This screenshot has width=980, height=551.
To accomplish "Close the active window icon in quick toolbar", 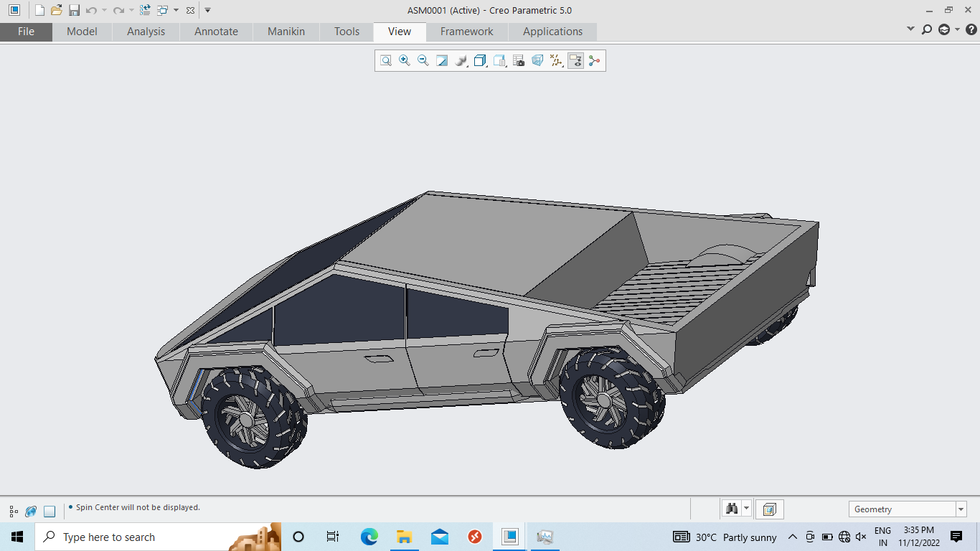I will (x=190, y=10).
